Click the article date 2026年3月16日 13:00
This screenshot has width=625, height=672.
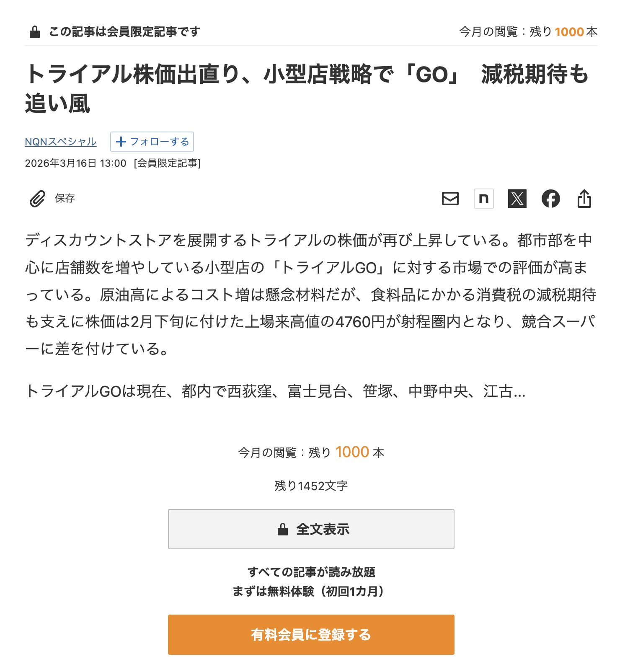coord(75,163)
